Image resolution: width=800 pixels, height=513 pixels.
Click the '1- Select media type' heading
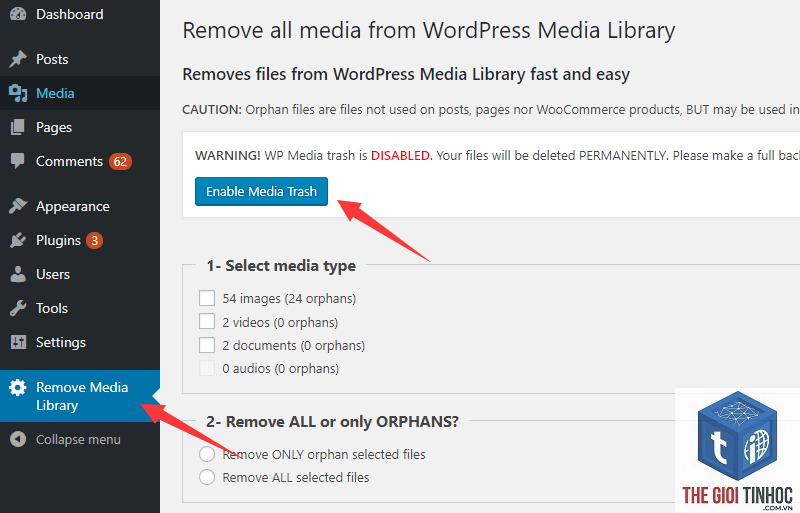[281, 266]
